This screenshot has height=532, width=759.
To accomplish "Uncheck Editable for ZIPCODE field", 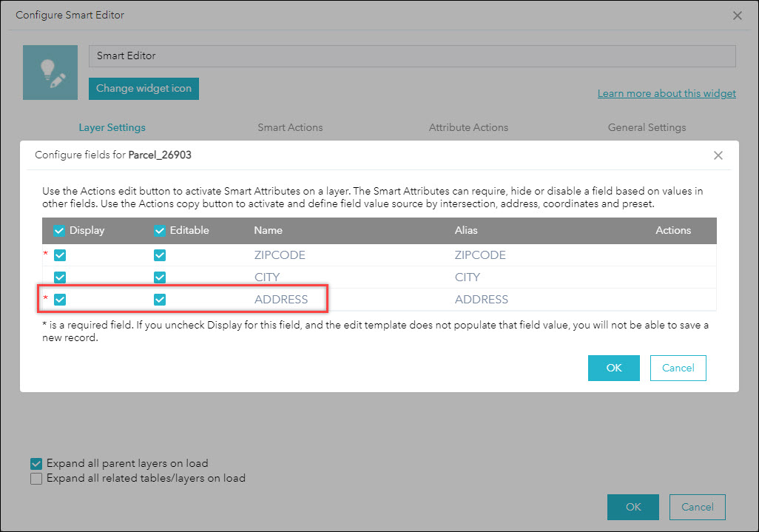I will (160, 255).
